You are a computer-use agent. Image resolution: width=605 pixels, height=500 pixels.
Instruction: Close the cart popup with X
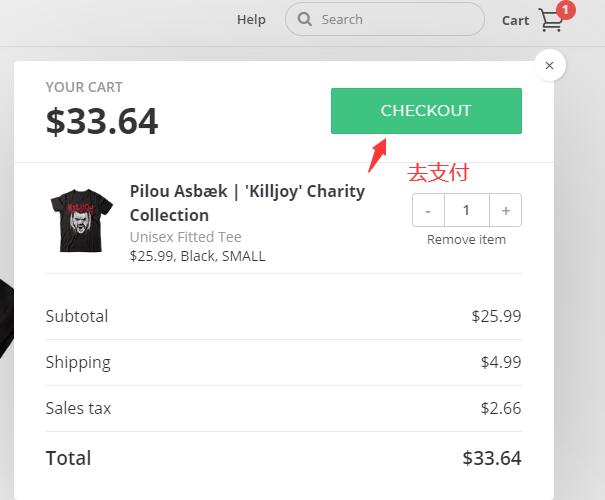point(549,66)
